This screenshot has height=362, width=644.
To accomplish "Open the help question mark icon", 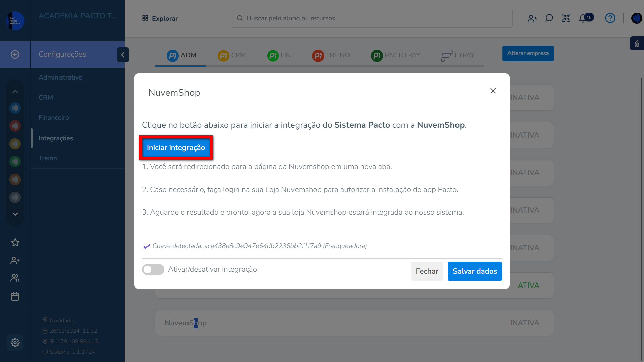I will coord(610,18).
